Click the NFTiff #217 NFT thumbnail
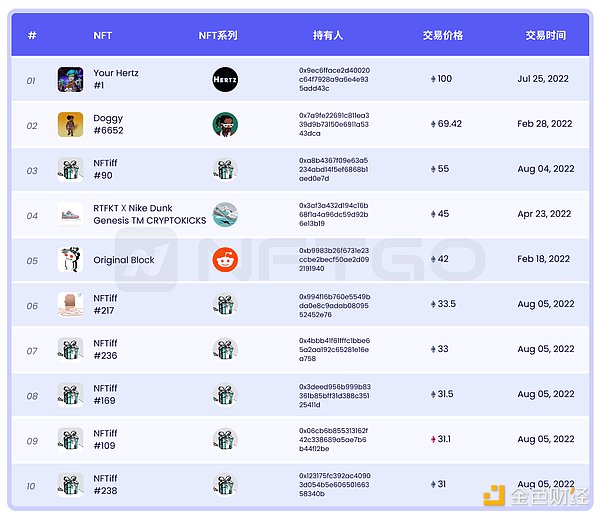600x517 pixels. 70,305
